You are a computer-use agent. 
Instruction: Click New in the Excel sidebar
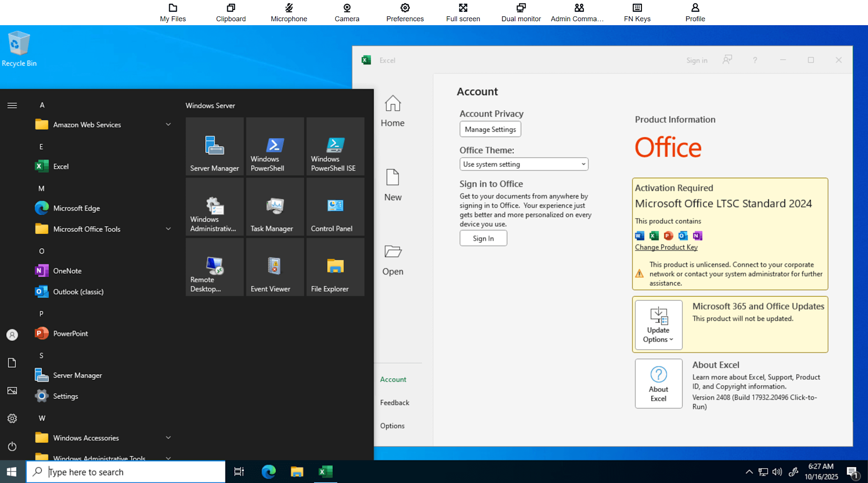pos(392,186)
